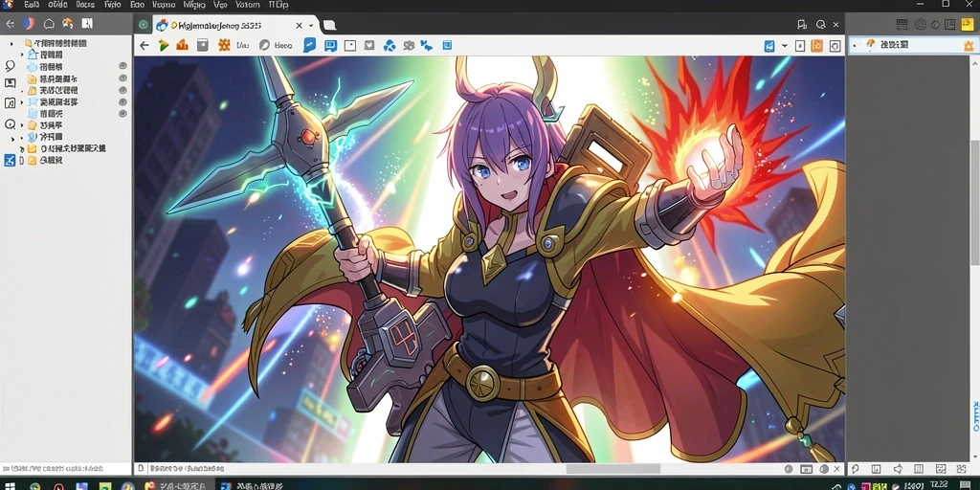Open the dropdown arrow beside the document tab
This screenshot has height=490, width=980.
311,26
